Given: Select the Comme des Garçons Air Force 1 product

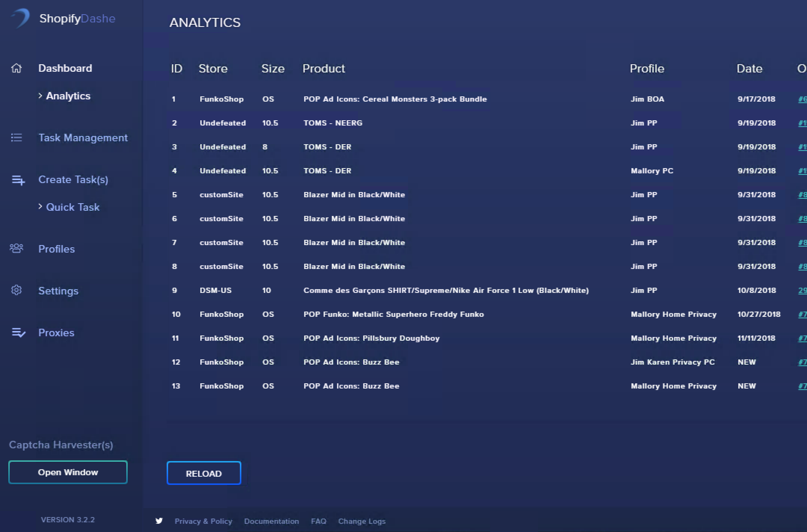Looking at the screenshot, I should click(446, 290).
